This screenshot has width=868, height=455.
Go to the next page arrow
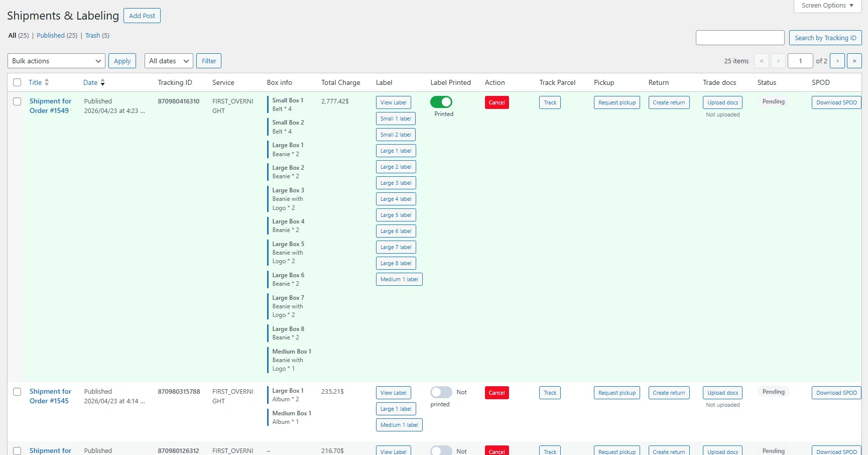tap(837, 61)
